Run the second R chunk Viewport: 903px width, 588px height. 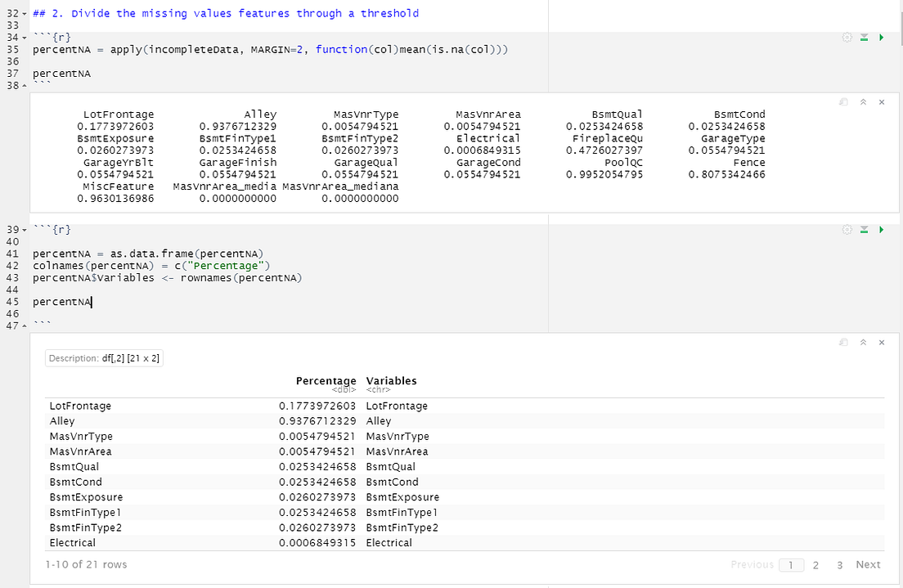coord(881,229)
